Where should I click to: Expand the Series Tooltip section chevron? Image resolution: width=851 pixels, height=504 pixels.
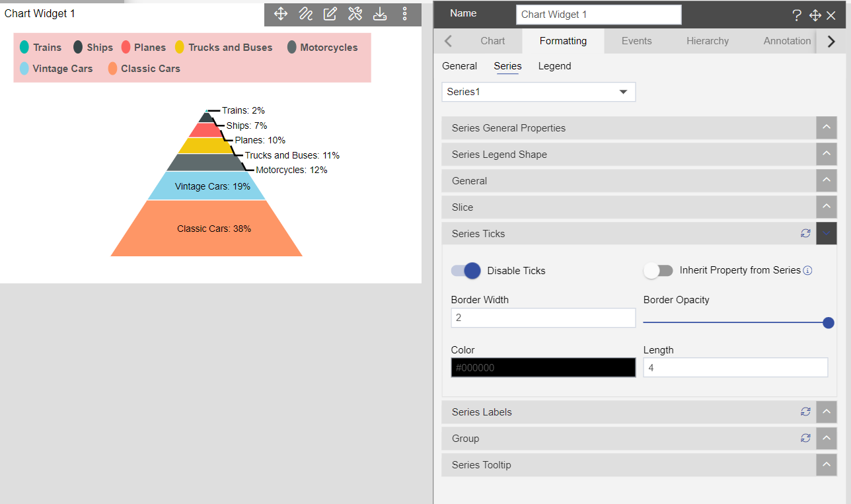[x=826, y=464]
